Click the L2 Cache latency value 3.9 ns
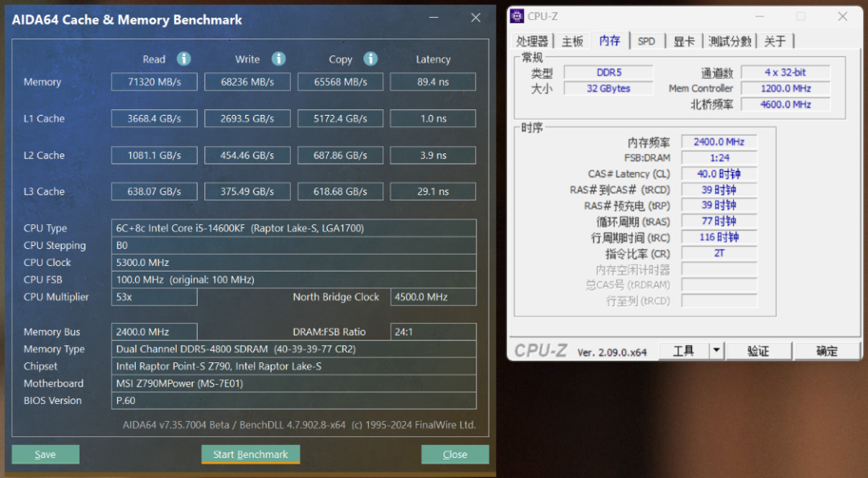The image size is (868, 478). (x=433, y=156)
